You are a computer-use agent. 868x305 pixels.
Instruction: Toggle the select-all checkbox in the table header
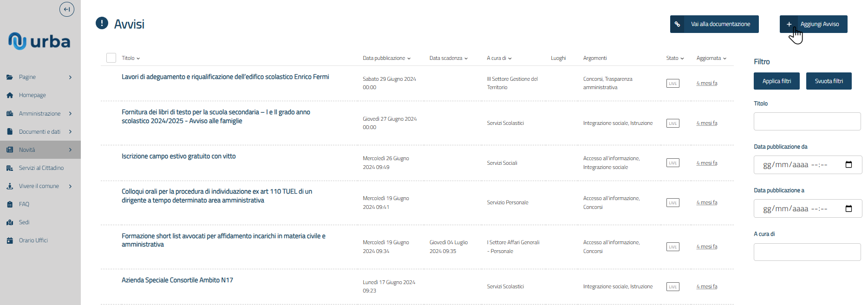click(x=111, y=58)
